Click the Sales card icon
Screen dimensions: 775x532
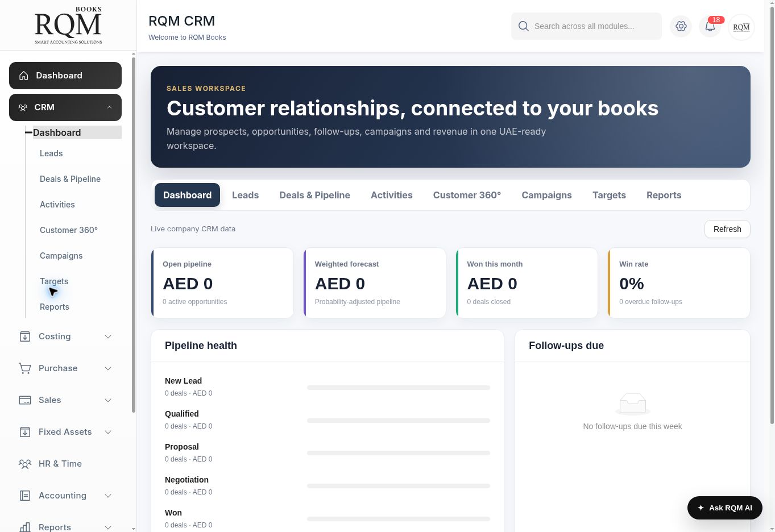25,400
